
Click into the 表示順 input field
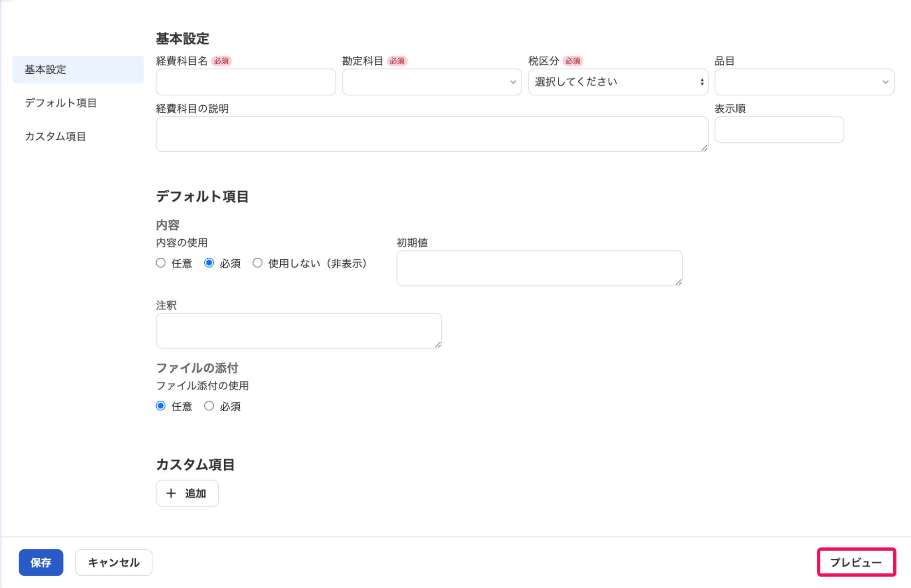click(x=779, y=130)
